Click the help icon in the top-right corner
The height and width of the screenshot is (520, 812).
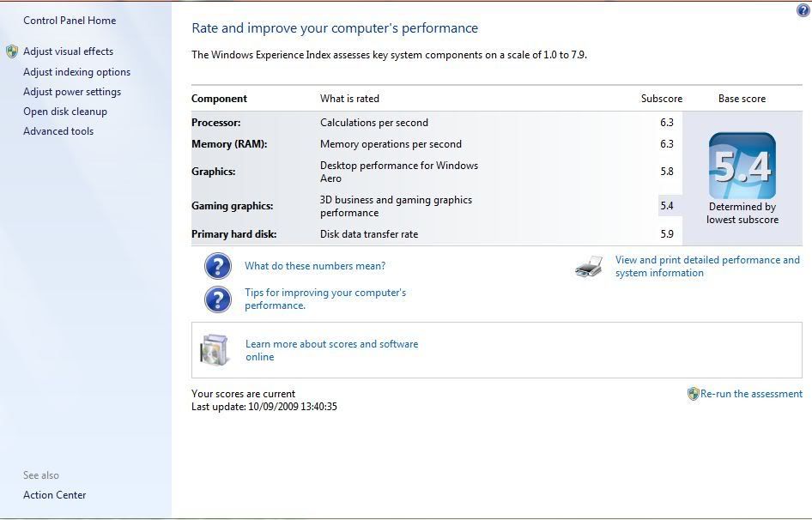(803, 11)
